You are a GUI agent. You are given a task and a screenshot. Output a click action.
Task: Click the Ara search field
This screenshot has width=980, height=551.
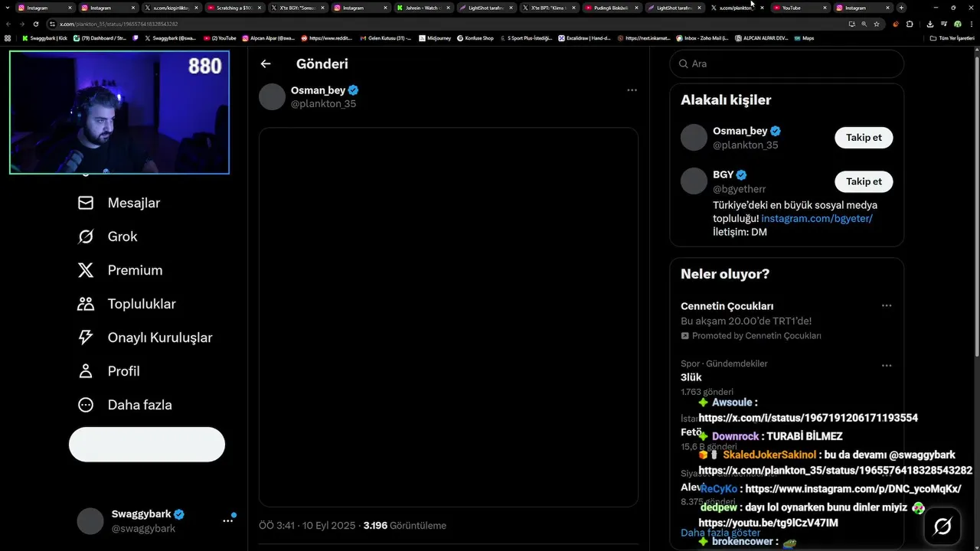tap(786, 64)
